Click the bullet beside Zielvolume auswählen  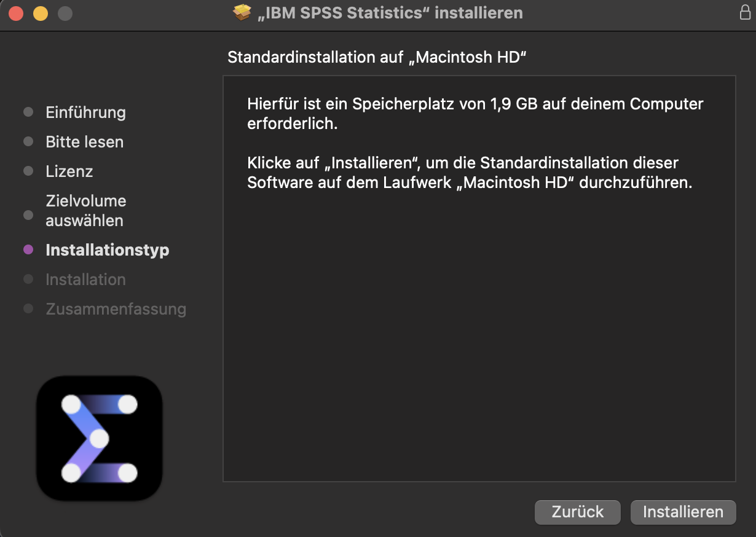pos(28,215)
